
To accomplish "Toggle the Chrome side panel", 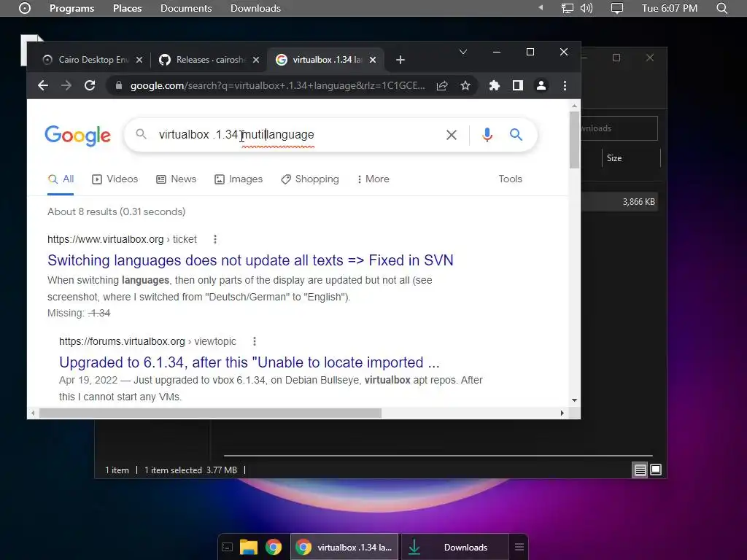I will click(x=518, y=85).
